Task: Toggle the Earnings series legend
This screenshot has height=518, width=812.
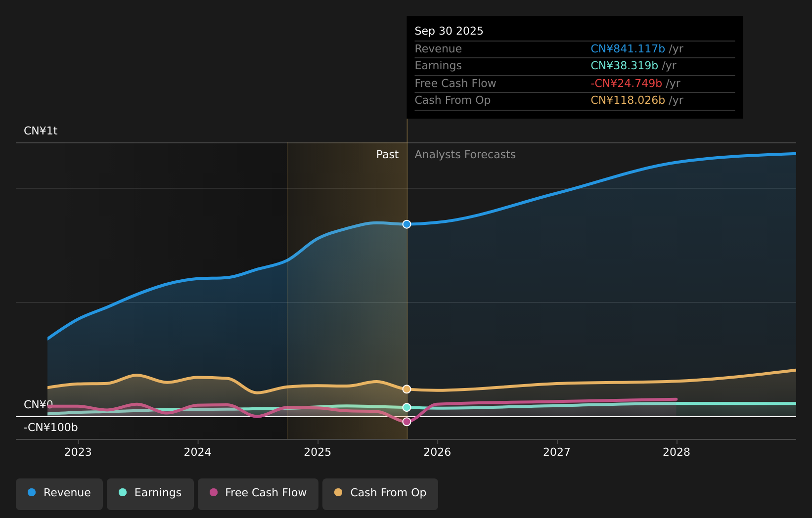Action: click(x=150, y=493)
